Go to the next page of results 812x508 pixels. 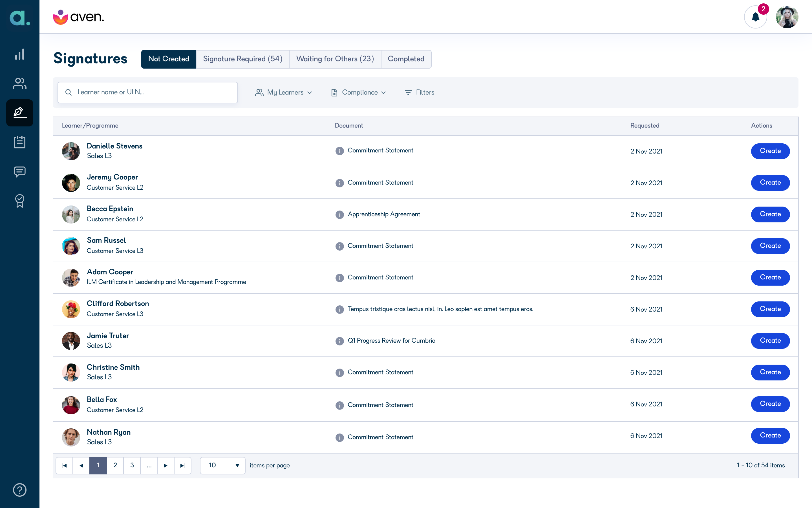coord(166,465)
